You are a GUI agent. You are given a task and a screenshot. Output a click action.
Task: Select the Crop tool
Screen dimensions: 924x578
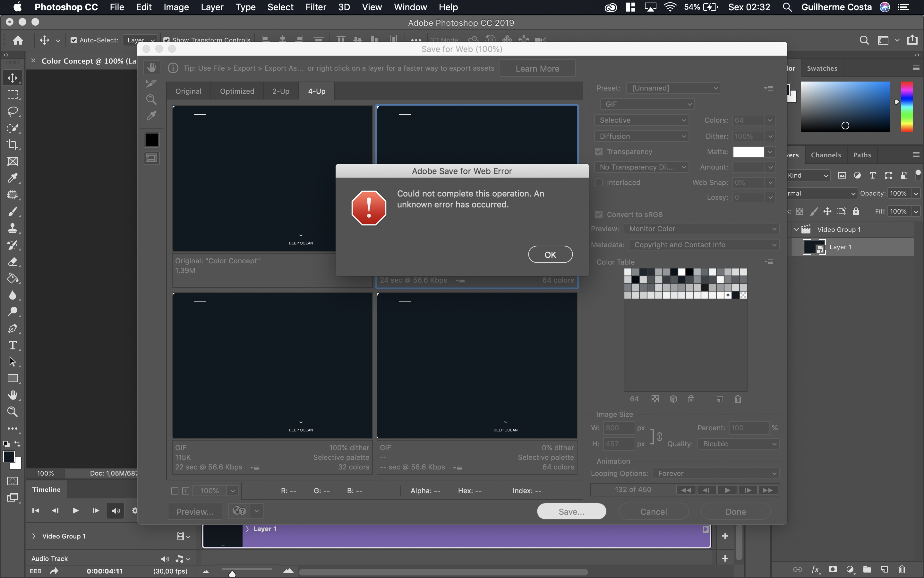tap(13, 144)
